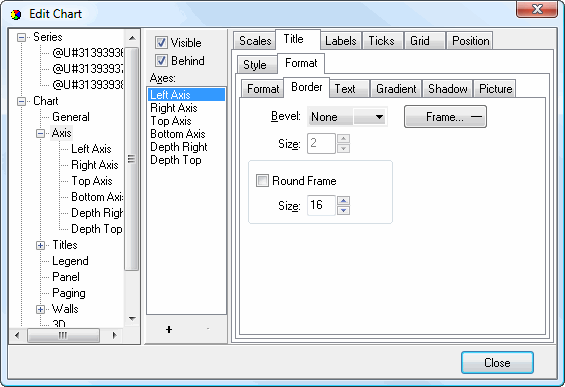Open the Labels tab
The height and width of the screenshot is (387, 565).
coord(341,41)
